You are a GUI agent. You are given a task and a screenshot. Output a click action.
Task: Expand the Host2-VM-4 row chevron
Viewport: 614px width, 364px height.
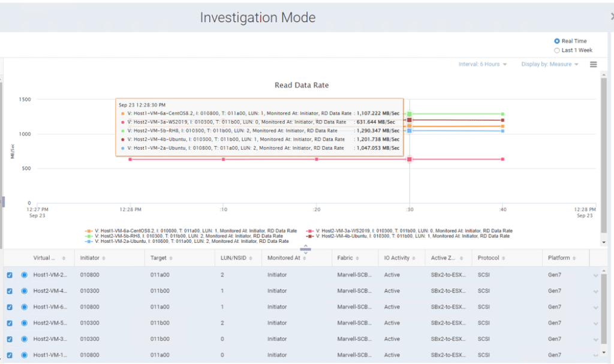[x=595, y=291]
